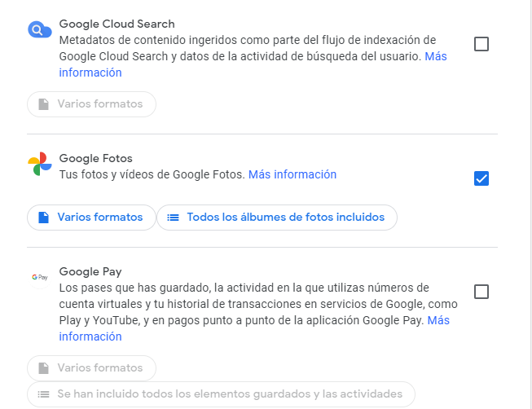The width and height of the screenshot is (532, 409).
Task: Click 'Se han incluido todos los elementos guardados' button
Action: coord(221,394)
